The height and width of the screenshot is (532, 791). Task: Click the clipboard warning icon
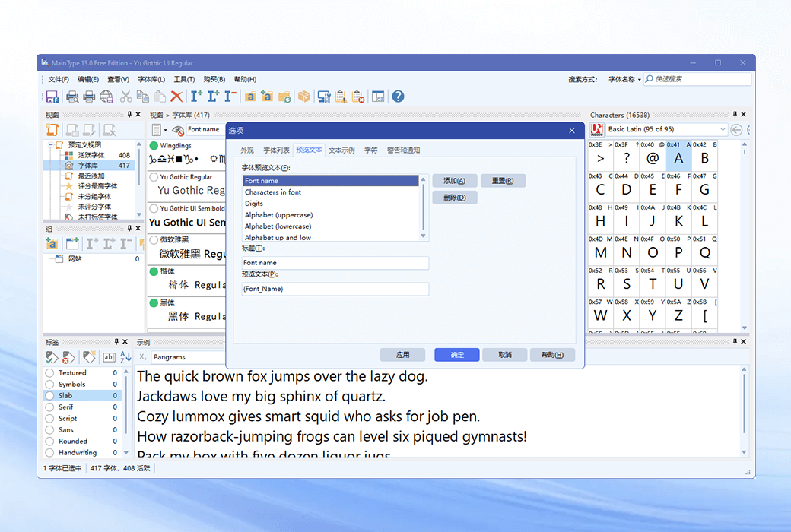(x=341, y=97)
